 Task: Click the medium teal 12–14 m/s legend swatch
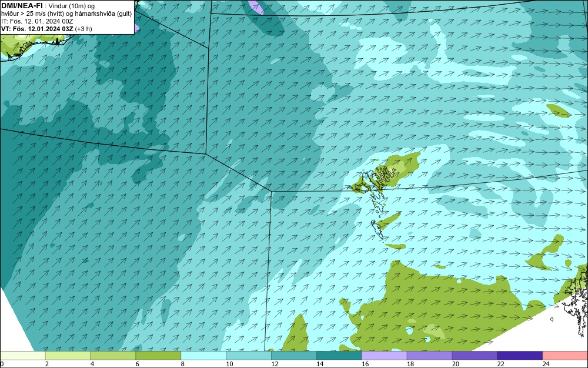pos(294,355)
